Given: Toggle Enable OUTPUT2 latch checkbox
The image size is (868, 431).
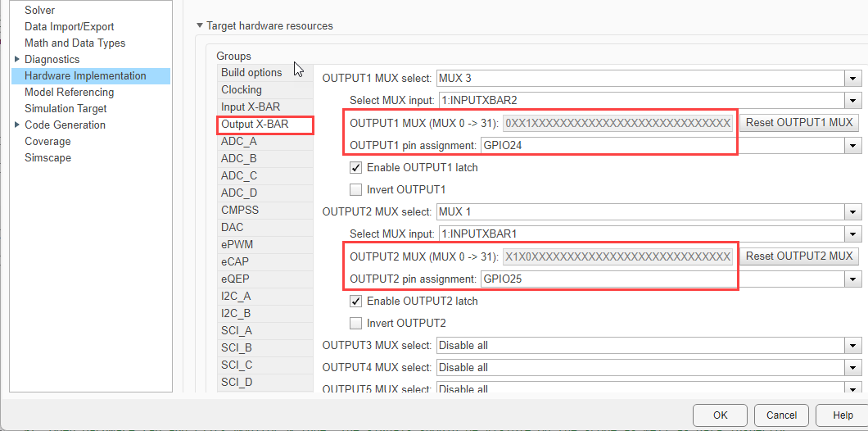Looking at the screenshot, I should pos(356,302).
